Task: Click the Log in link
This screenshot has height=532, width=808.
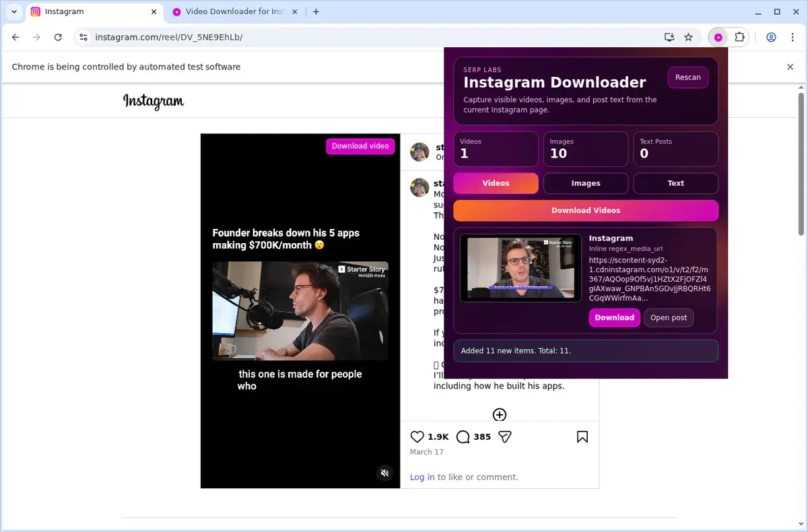Action: [422, 477]
